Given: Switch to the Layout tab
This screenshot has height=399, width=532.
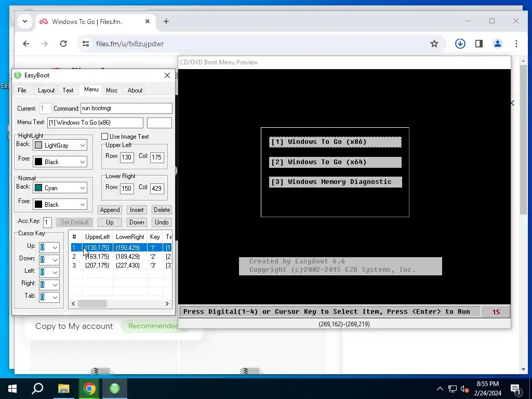Looking at the screenshot, I should coord(46,90).
